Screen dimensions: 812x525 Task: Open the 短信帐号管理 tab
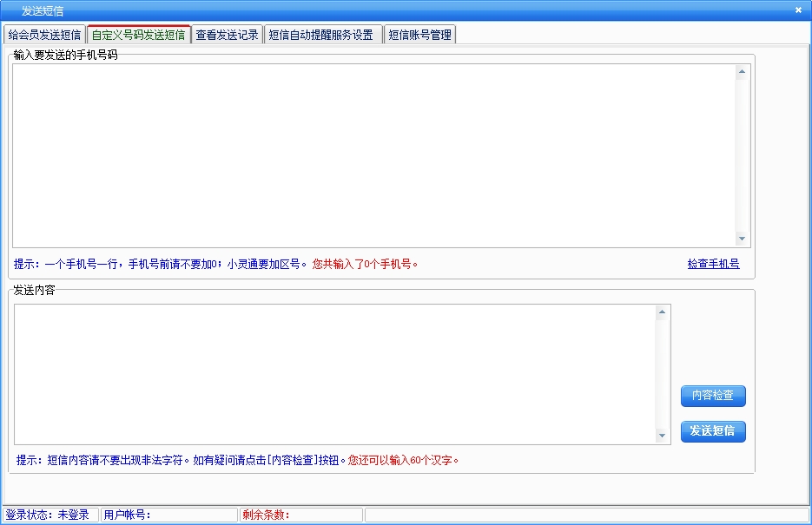coord(419,35)
